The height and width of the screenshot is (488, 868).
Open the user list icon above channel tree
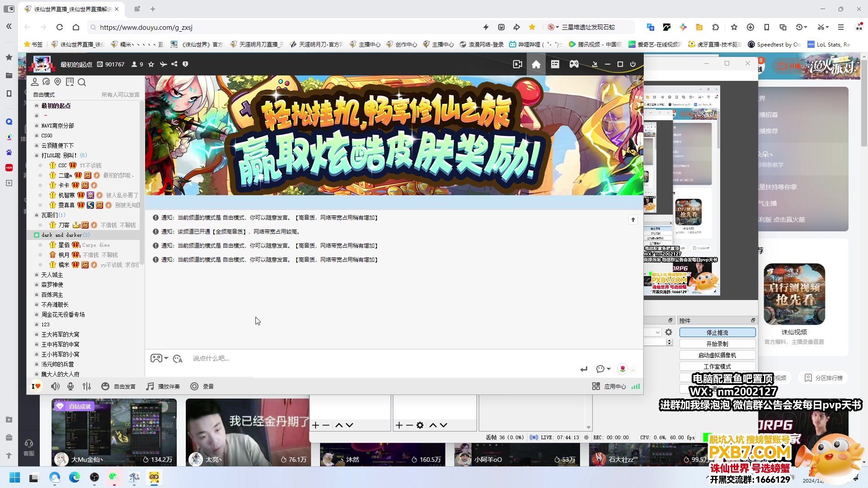click(35, 82)
